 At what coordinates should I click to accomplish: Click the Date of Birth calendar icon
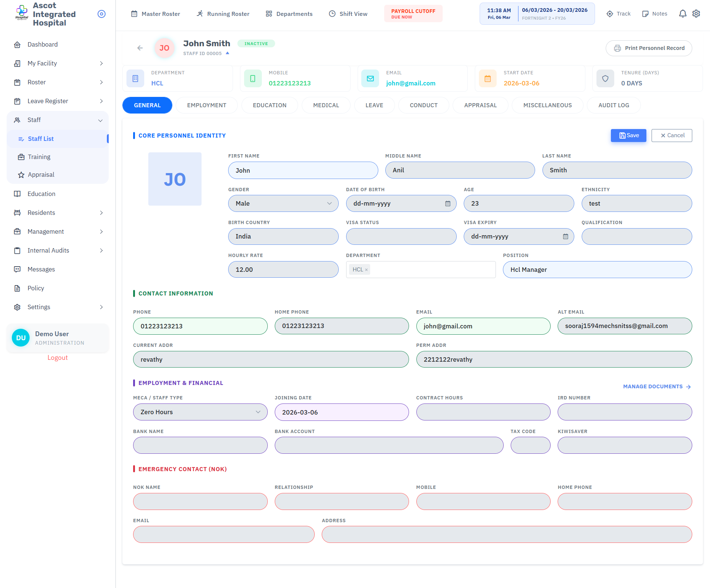click(448, 204)
